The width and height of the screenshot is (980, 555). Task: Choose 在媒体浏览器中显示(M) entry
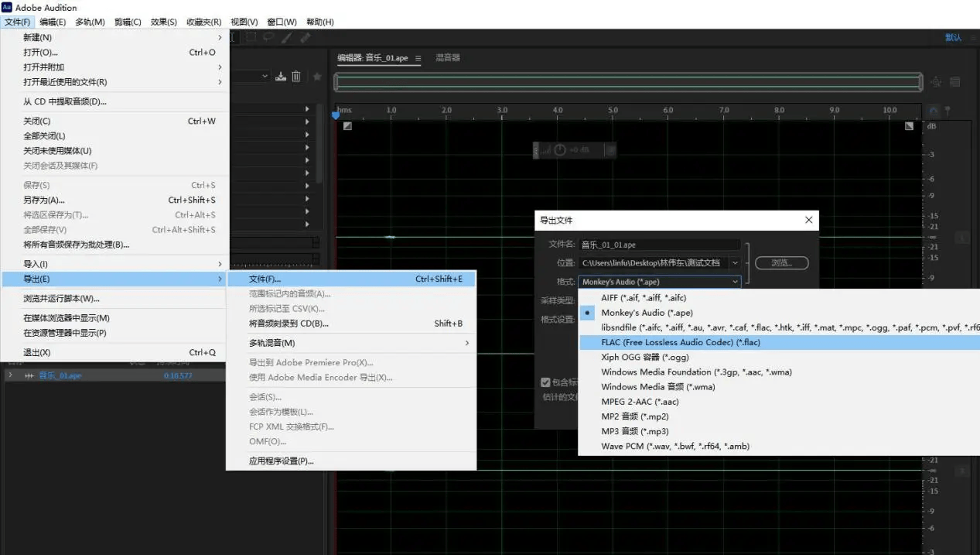(114, 318)
